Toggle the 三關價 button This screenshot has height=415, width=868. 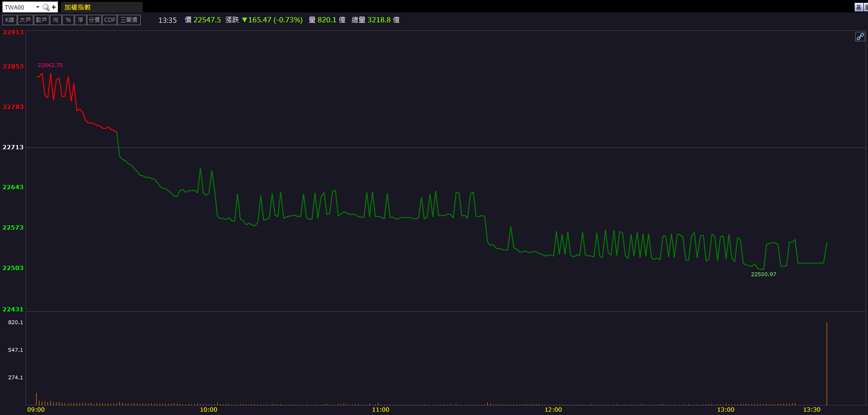[129, 20]
